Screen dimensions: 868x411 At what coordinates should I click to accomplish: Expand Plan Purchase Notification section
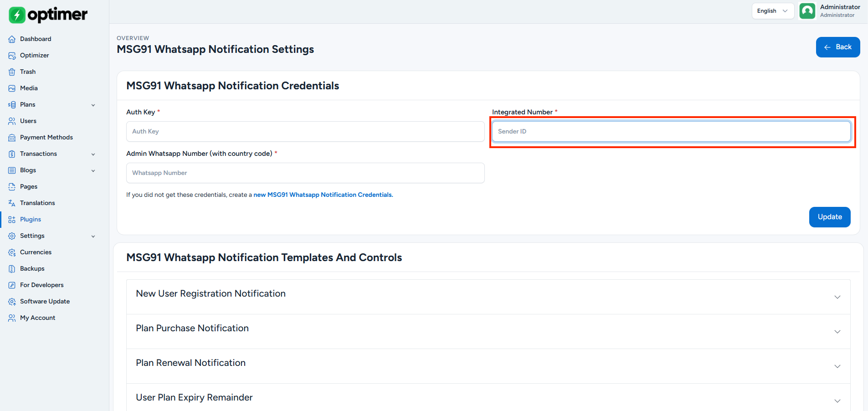pos(488,332)
